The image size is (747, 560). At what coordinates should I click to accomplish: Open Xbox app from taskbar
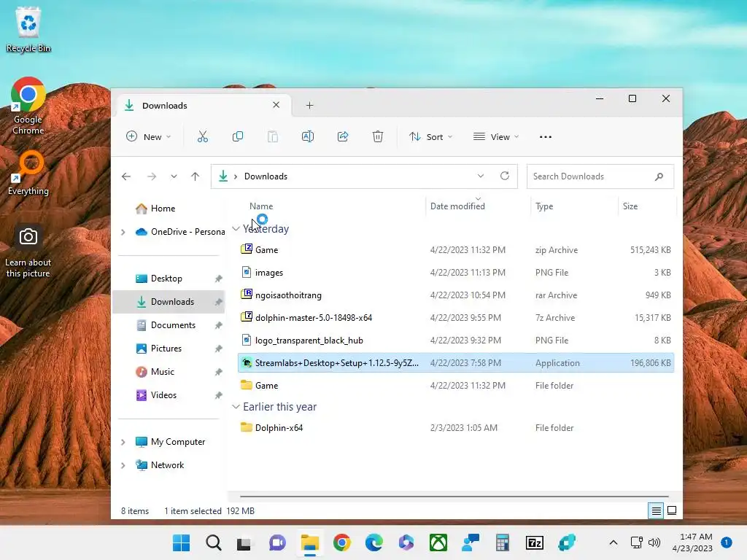pos(438,542)
